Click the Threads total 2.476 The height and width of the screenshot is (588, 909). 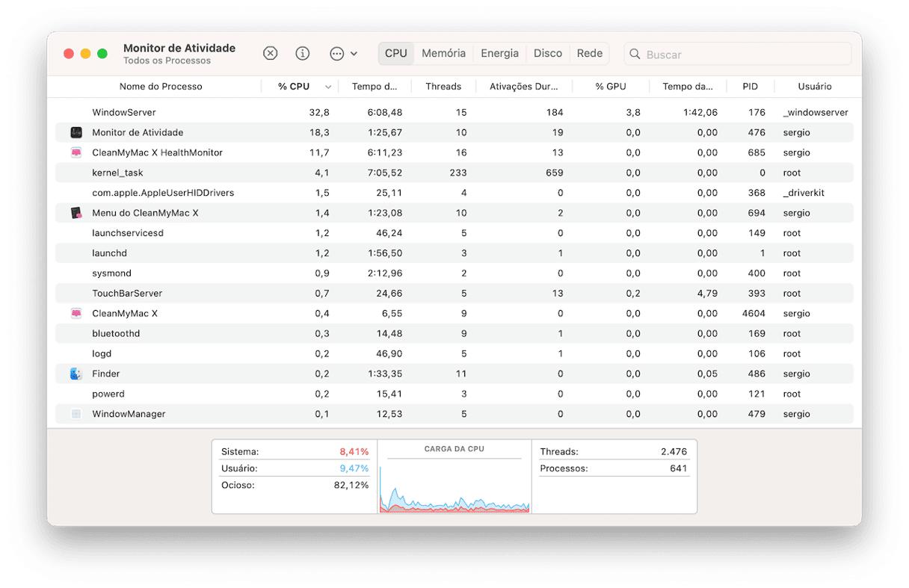coord(674,452)
